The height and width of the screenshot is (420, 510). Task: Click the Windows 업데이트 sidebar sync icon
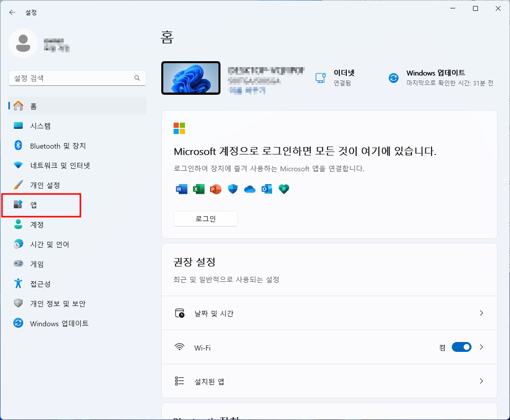coord(18,323)
